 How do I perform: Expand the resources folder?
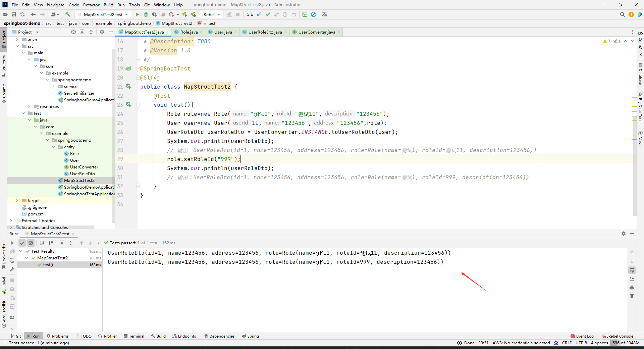[29, 107]
